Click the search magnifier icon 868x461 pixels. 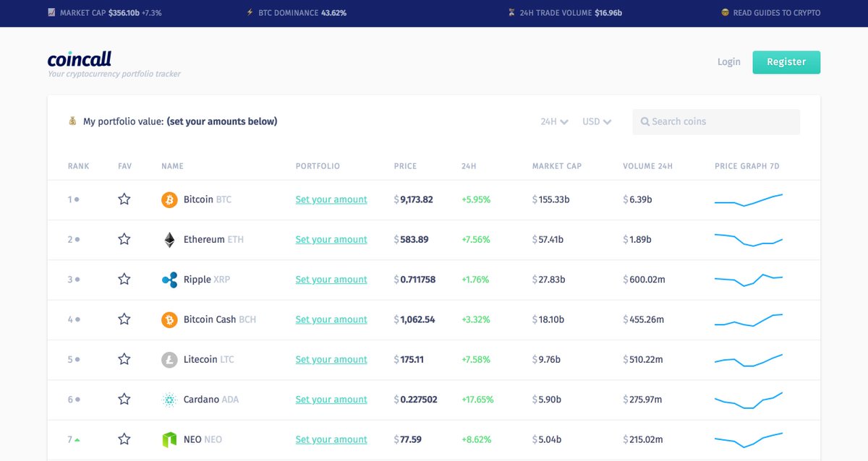click(644, 122)
